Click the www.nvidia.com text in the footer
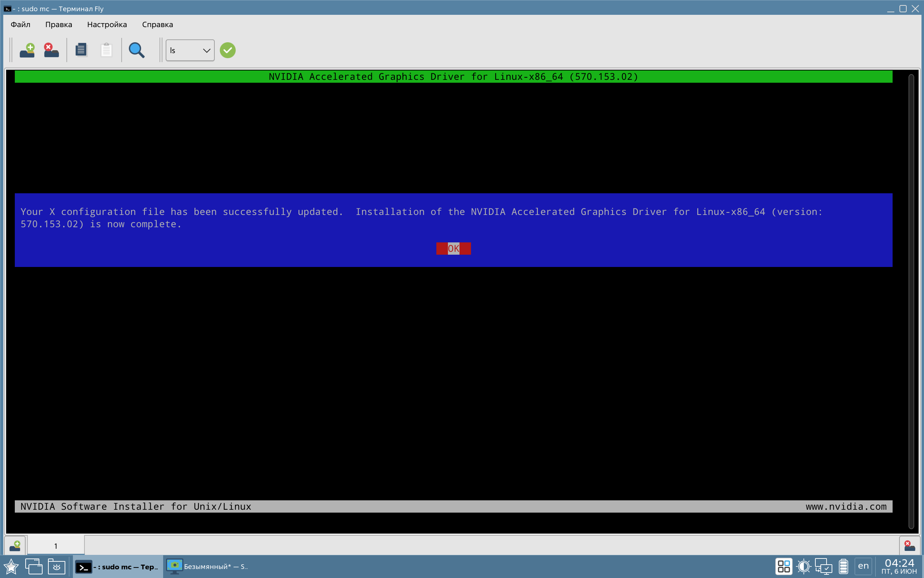 point(846,506)
